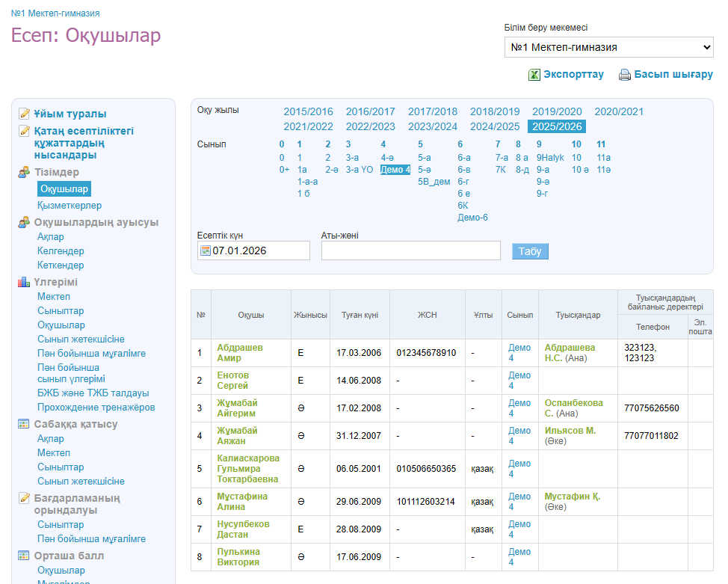
Task: Open relative Оспанбекова С. link
Action: (573, 408)
